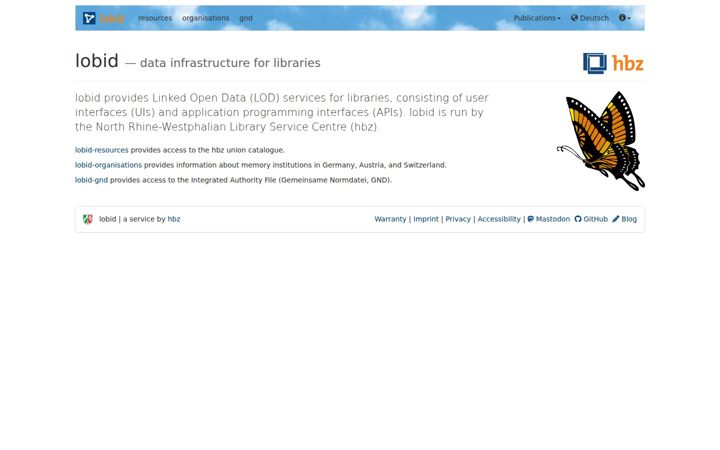Open the hbz link in footer
Image resolution: width=720 pixels, height=450 pixels.
coord(174,219)
